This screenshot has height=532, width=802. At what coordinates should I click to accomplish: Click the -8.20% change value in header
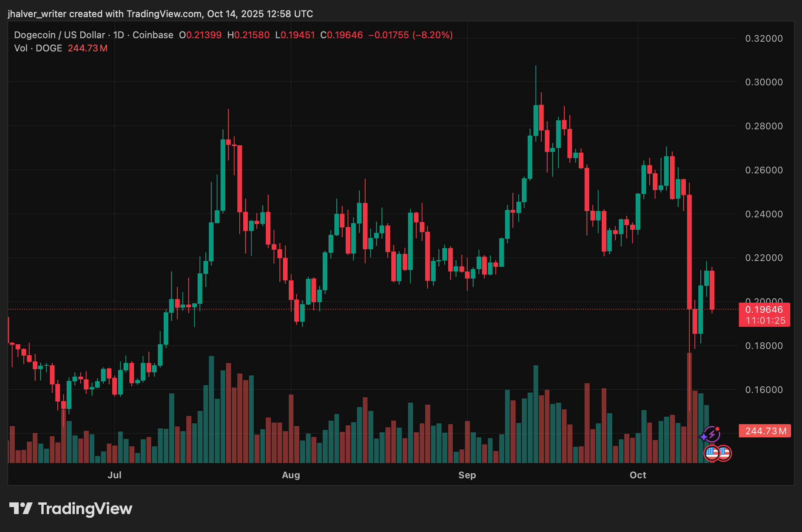pyautogui.click(x=433, y=35)
